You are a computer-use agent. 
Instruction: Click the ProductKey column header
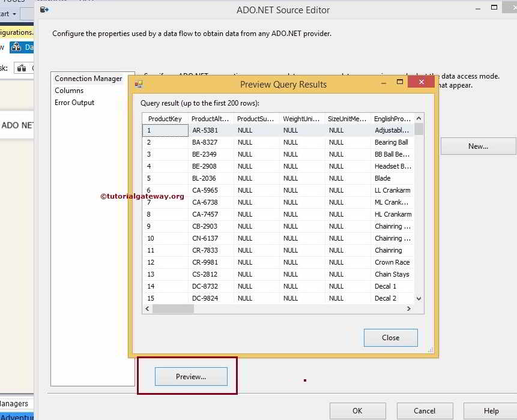165,119
